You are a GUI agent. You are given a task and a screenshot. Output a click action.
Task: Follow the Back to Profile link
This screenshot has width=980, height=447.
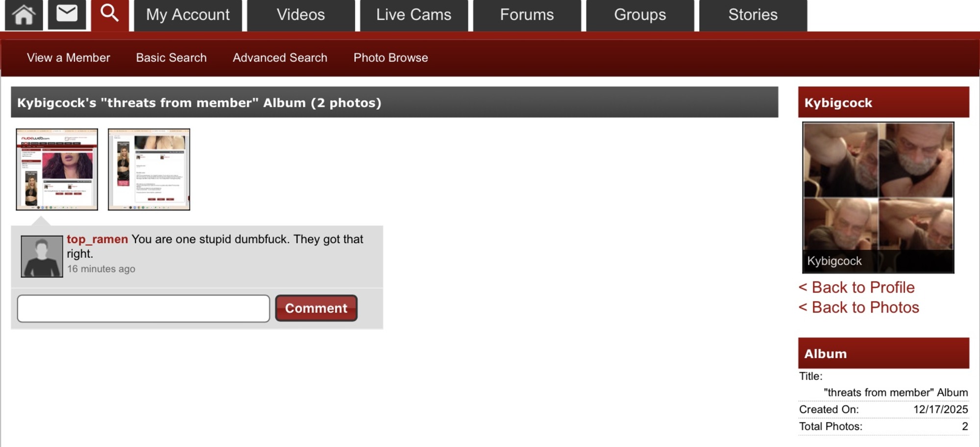click(857, 287)
